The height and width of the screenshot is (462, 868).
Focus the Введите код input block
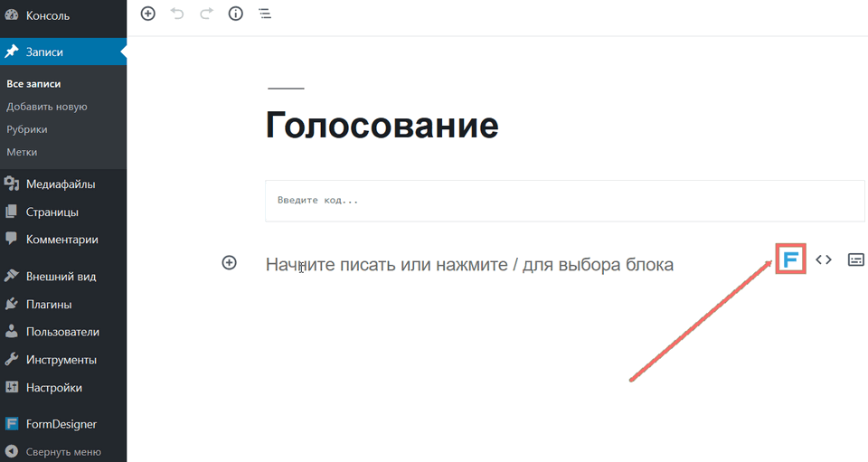(x=564, y=201)
